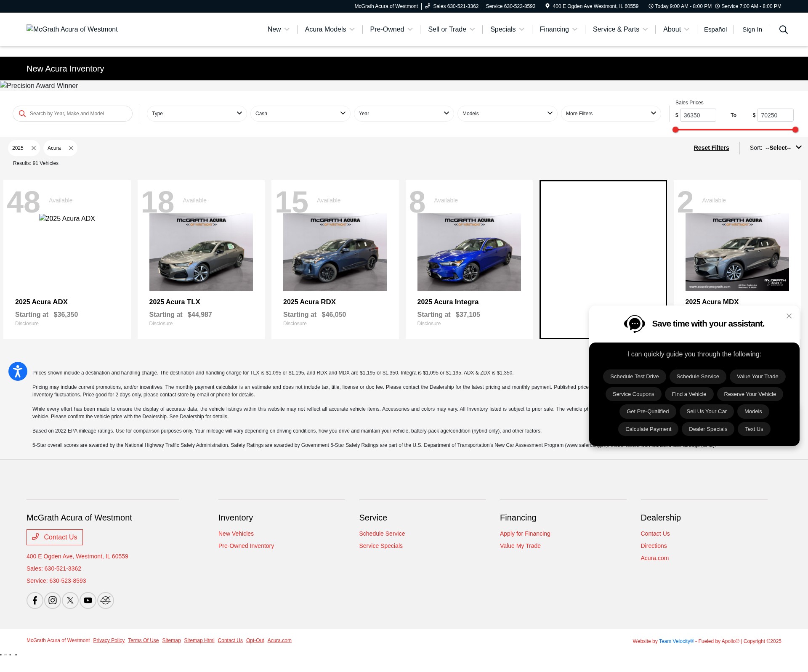
Task: Open the 2025 Acura Integra photo
Action: point(469,252)
